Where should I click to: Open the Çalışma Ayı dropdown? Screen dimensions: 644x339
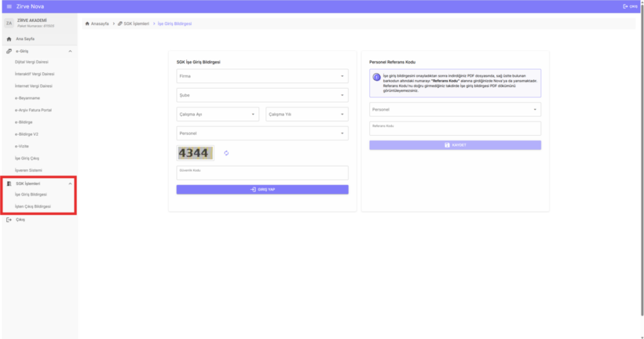[218, 114]
